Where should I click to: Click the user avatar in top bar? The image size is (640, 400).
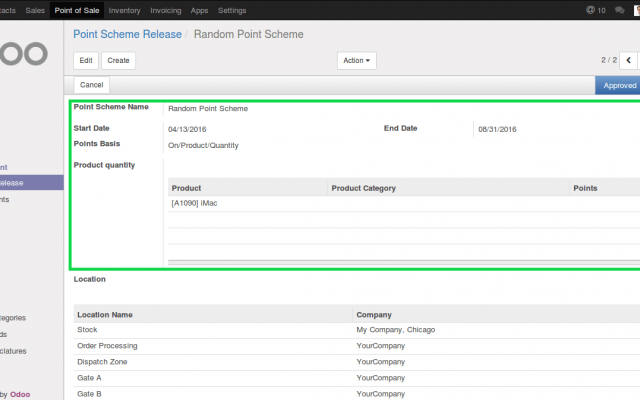pos(636,10)
